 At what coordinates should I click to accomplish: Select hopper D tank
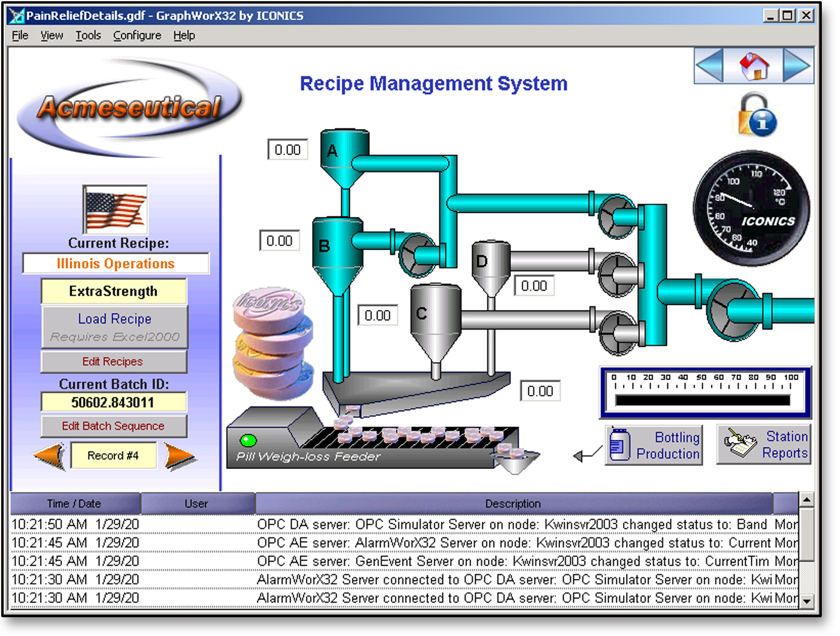tap(491, 267)
